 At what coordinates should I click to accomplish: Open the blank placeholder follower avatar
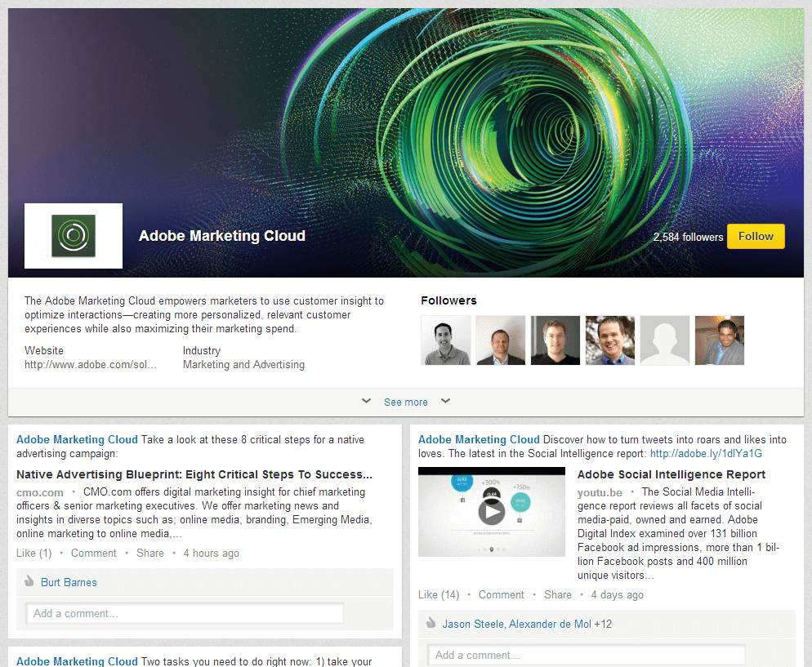click(x=664, y=340)
